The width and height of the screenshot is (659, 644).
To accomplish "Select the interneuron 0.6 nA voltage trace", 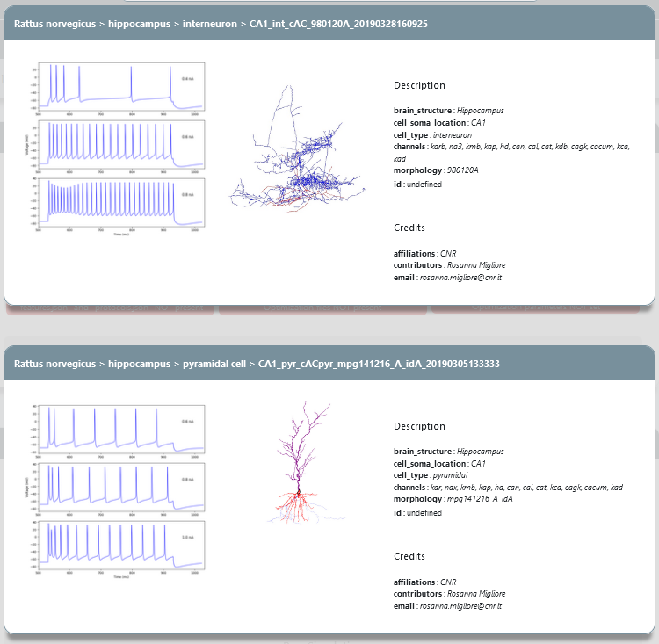I will [x=121, y=145].
